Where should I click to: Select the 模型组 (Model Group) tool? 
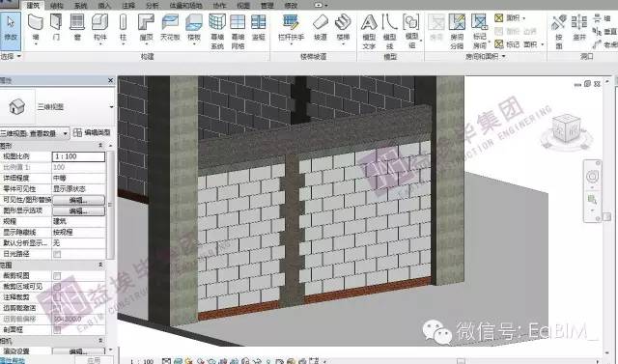411,32
